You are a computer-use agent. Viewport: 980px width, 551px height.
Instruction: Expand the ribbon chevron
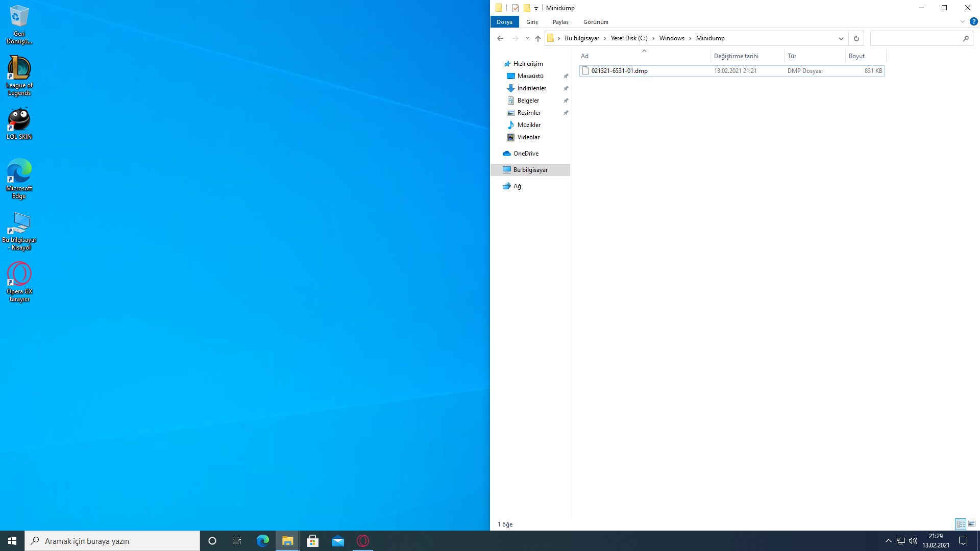click(962, 21)
